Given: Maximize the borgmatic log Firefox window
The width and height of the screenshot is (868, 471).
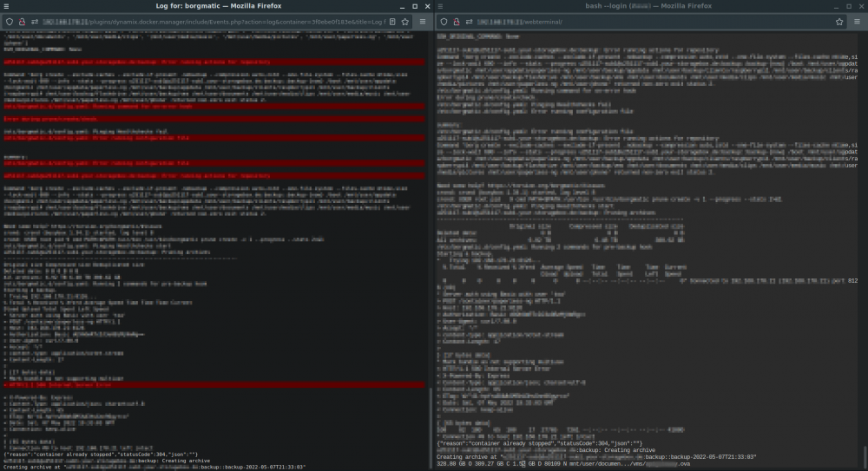Looking at the screenshot, I should (x=415, y=6).
